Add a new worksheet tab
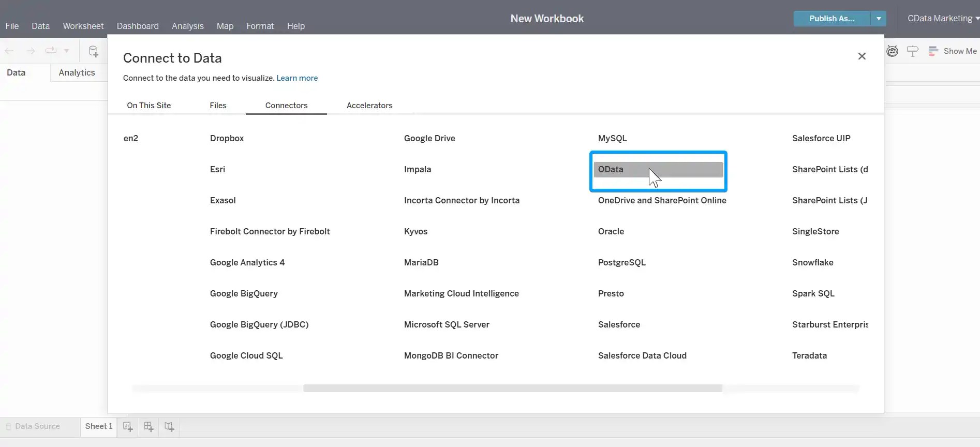This screenshot has height=447, width=980. pyautogui.click(x=128, y=427)
